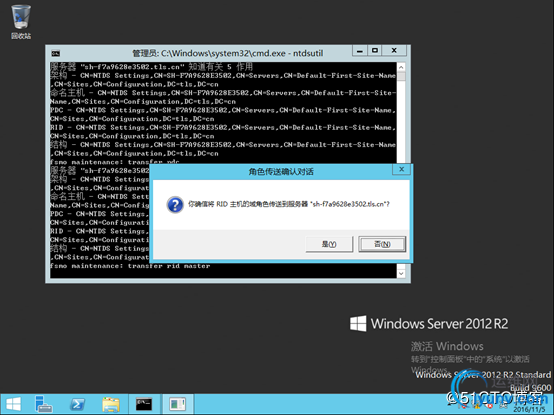Screen dimensions: 554x415
Task: Confirm the RID transfer with Yes (是)
Action: 329,244
